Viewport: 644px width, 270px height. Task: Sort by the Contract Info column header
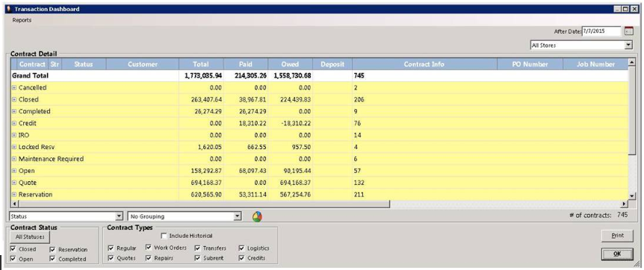pos(424,64)
